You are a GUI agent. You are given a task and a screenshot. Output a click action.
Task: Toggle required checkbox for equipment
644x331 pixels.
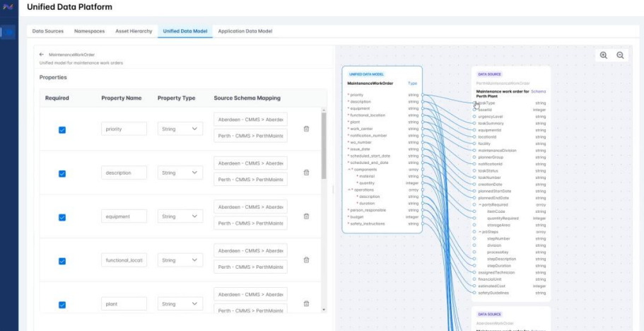(x=62, y=217)
